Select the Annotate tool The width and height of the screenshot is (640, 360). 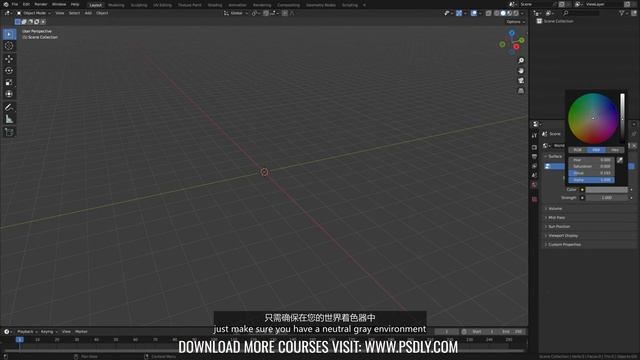click(9, 107)
